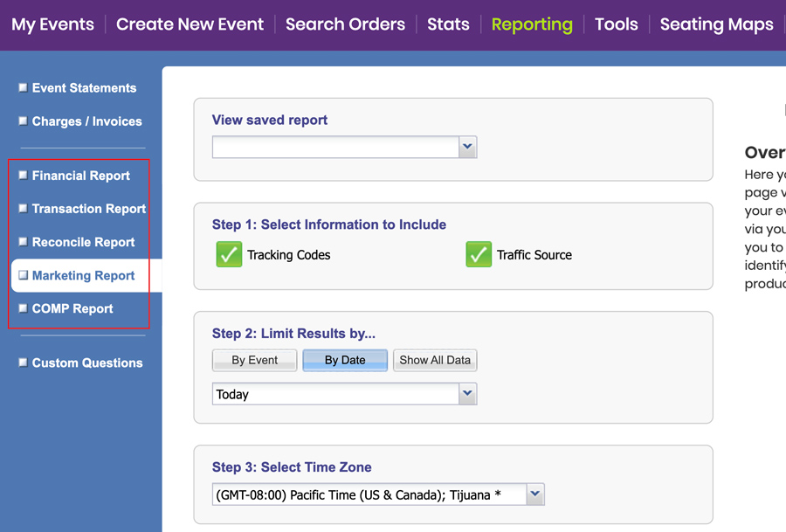Click the Show All Data button
Viewport: 786px width, 532px height.
(434, 360)
